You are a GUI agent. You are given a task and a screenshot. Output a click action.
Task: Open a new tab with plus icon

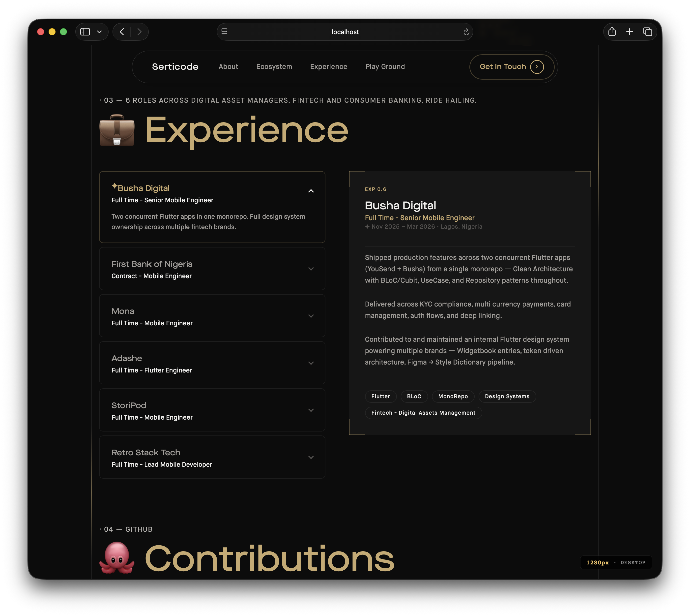click(x=630, y=32)
